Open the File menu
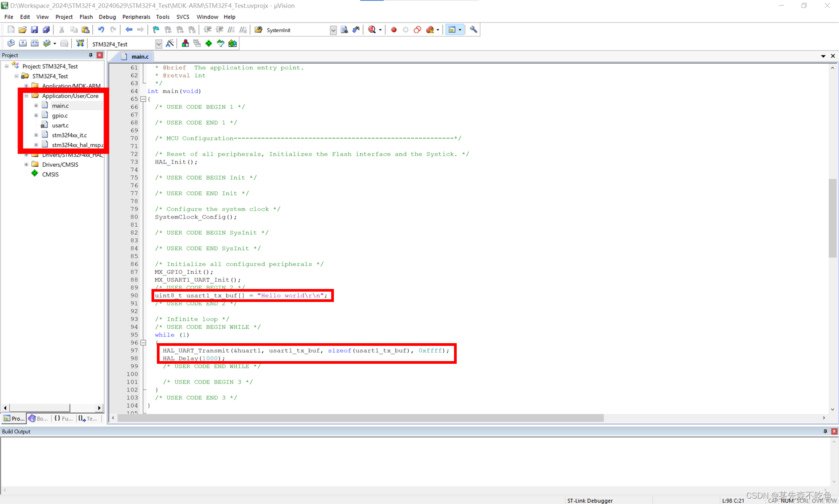839x504 pixels. [x=9, y=17]
